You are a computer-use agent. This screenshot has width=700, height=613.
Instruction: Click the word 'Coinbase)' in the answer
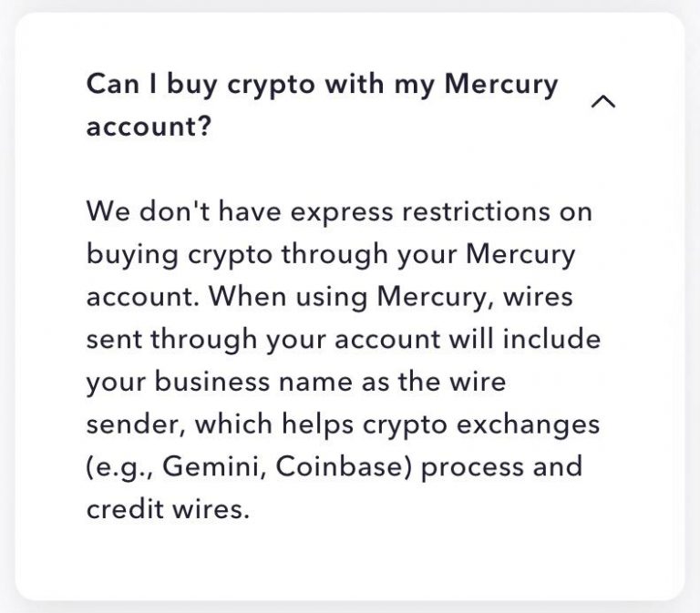coord(344,466)
